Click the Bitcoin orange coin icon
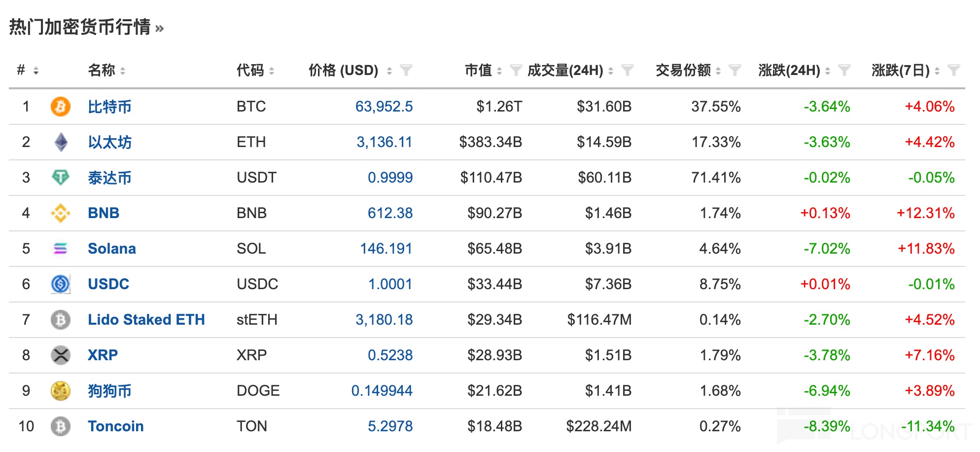980x452 pixels. [61, 107]
